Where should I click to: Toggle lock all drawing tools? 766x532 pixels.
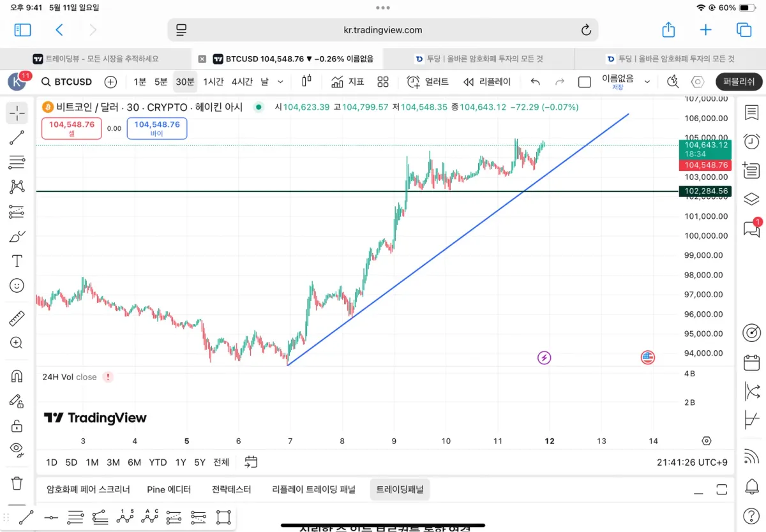(x=17, y=425)
